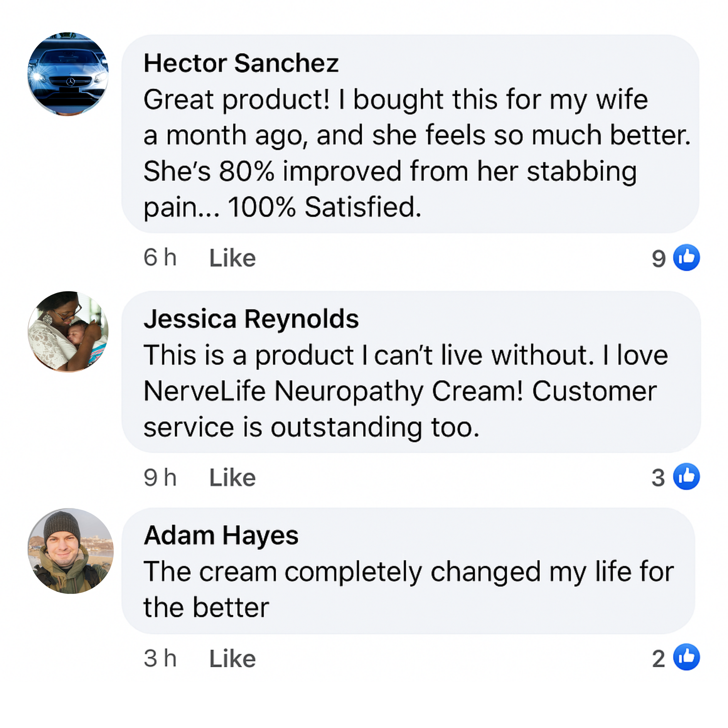Like Jessica Reynolds' comment

[233, 478]
